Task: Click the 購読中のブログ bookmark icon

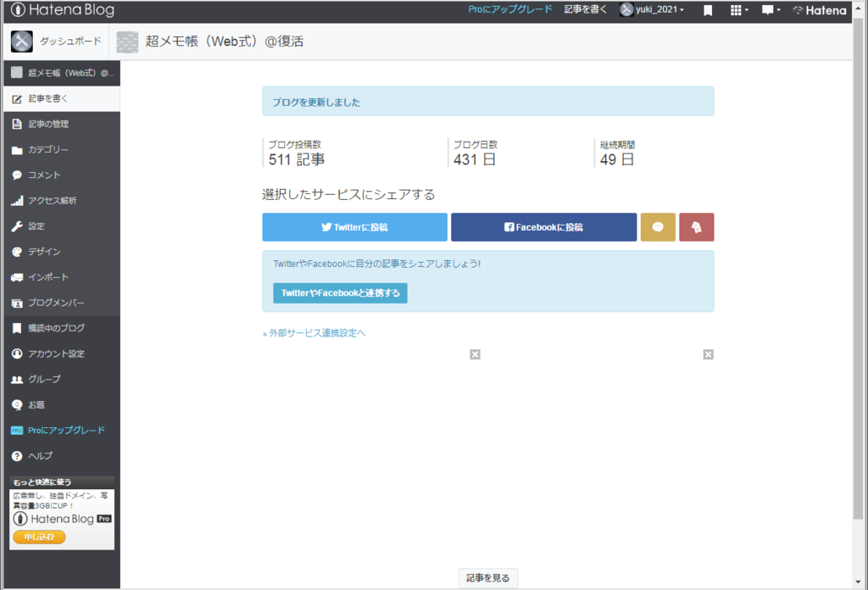Action: click(17, 328)
